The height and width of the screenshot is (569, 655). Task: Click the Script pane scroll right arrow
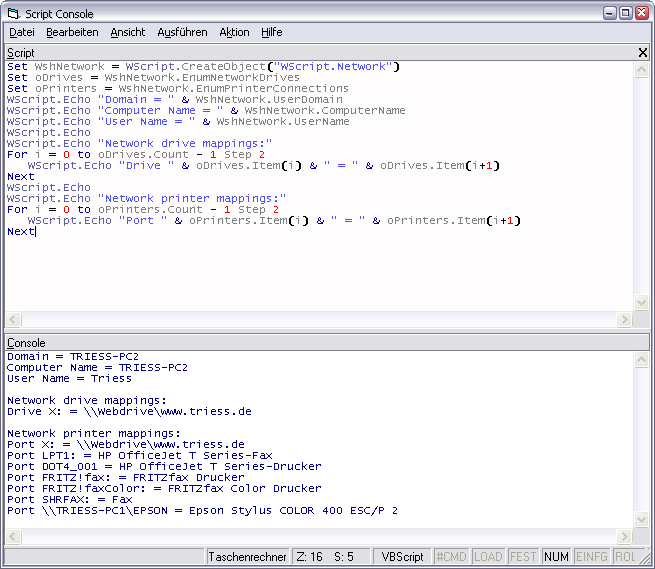pyautogui.click(x=624, y=320)
